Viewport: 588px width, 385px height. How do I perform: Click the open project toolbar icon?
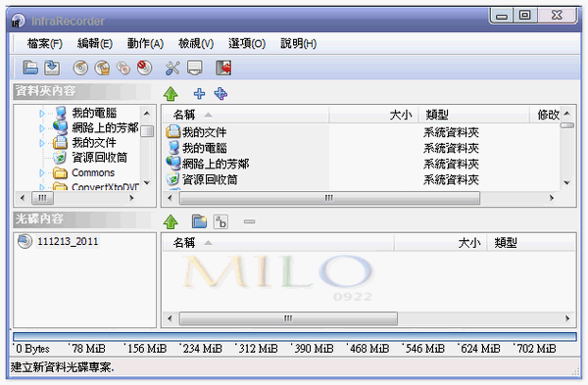[x=30, y=68]
